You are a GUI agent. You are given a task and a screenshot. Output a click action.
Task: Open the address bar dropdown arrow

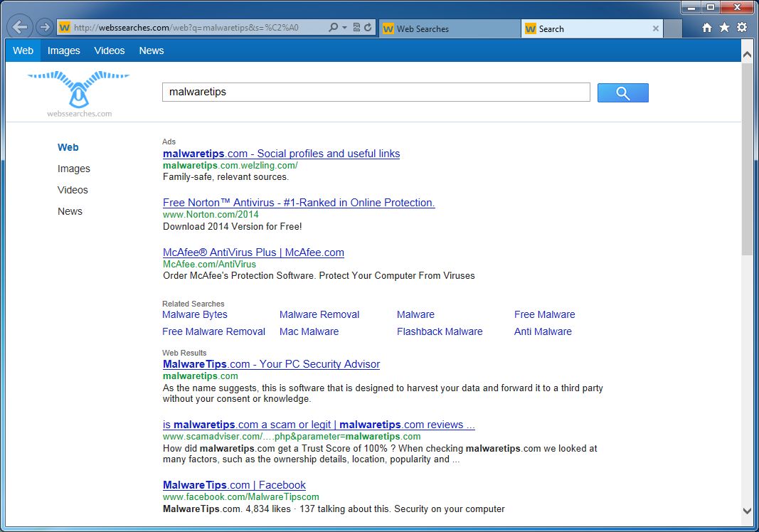pyautogui.click(x=345, y=28)
